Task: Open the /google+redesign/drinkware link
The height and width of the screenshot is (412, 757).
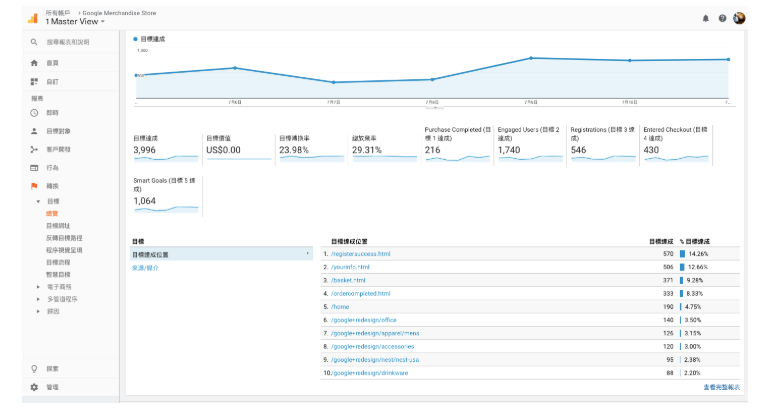Action: coord(369,373)
